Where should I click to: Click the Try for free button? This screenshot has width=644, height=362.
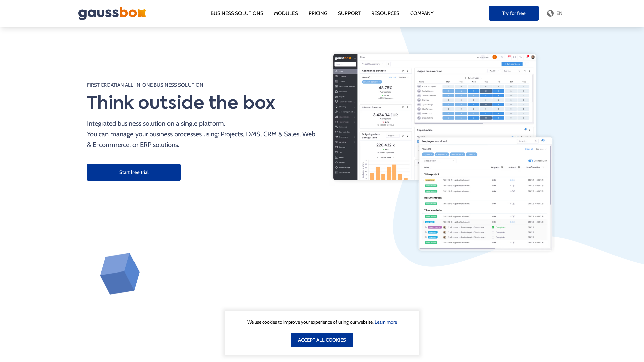514,13
